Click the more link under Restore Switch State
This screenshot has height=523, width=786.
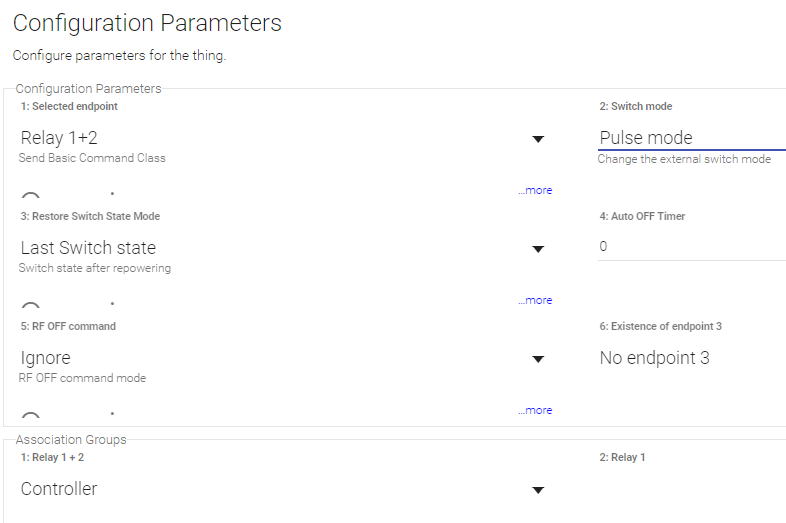[x=535, y=300]
